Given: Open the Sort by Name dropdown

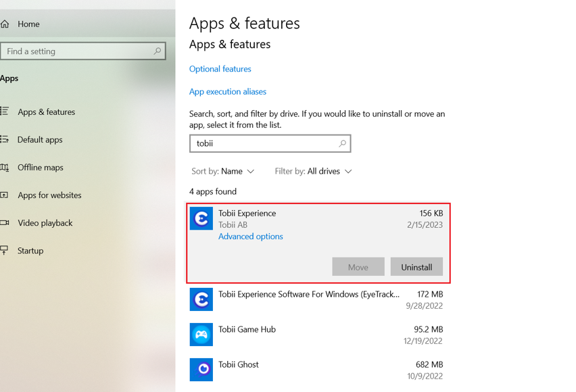Looking at the screenshot, I should point(223,171).
